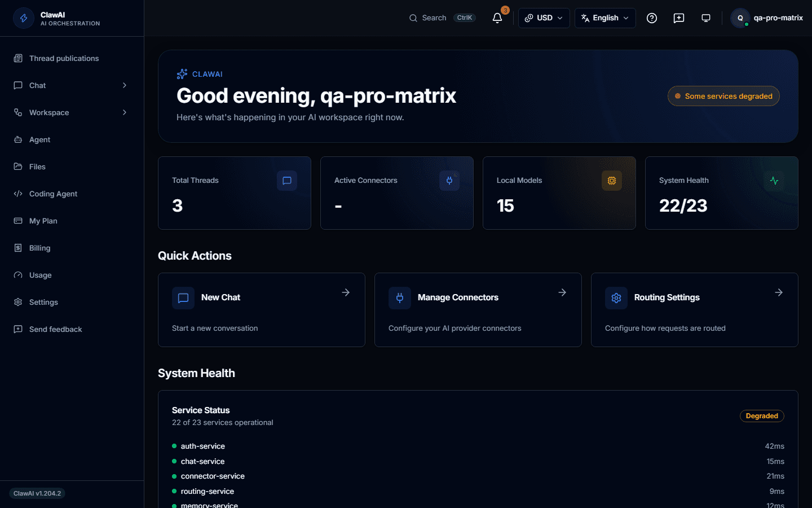The height and width of the screenshot is (508, 812).
Task: Click the Degraded status badge
Action: [762, 416]
